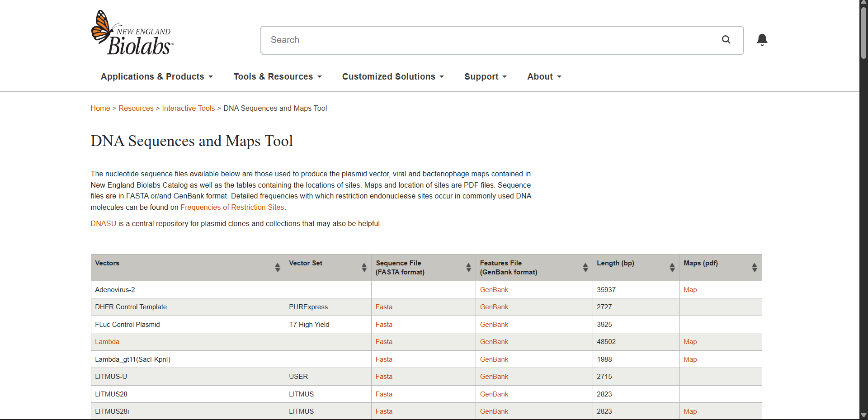Open the DNASU repository link
The width and height of the screenshot is (868, 420).
tap(103, 224)
